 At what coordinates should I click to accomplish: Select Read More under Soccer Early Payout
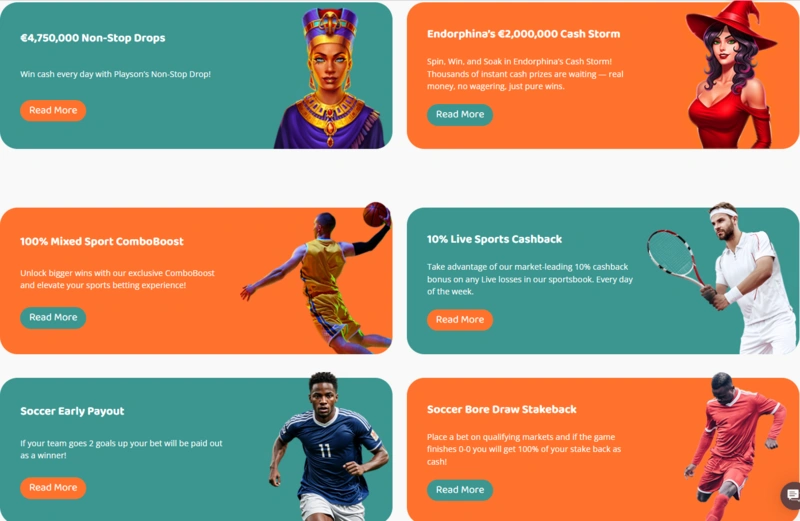coord(53,488)
